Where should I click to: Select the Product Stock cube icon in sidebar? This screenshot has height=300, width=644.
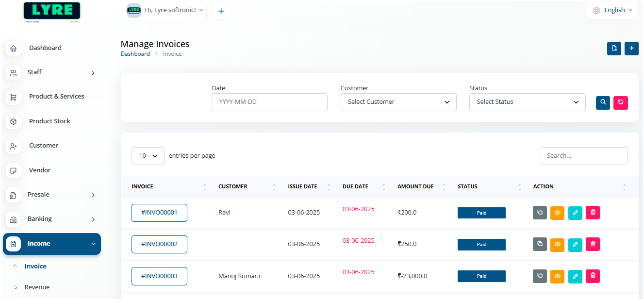tap(13, 121)
